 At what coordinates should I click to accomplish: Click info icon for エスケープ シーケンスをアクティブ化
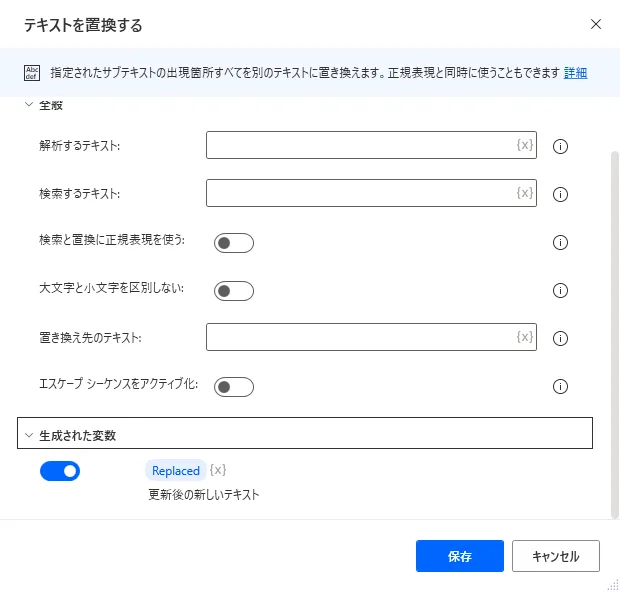[x=560, y=387]
